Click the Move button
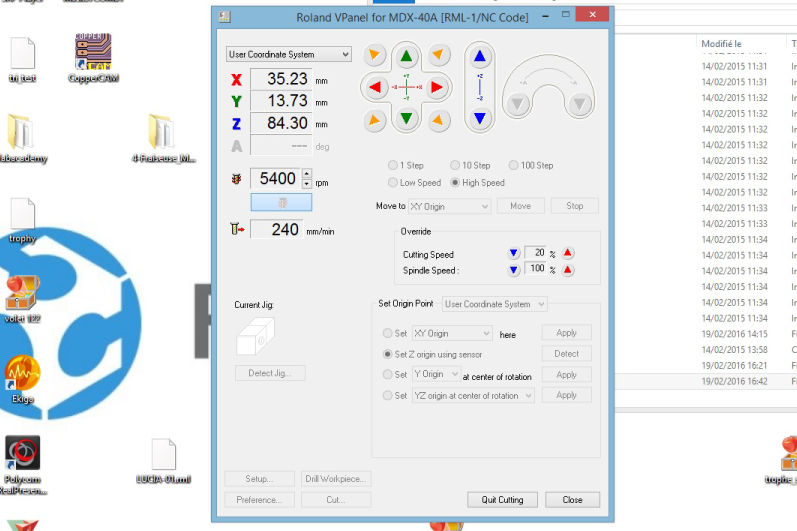 [x=520, y=206]
